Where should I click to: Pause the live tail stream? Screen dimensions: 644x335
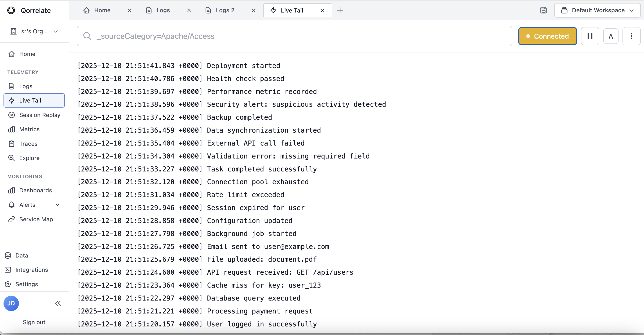point(590,36)
